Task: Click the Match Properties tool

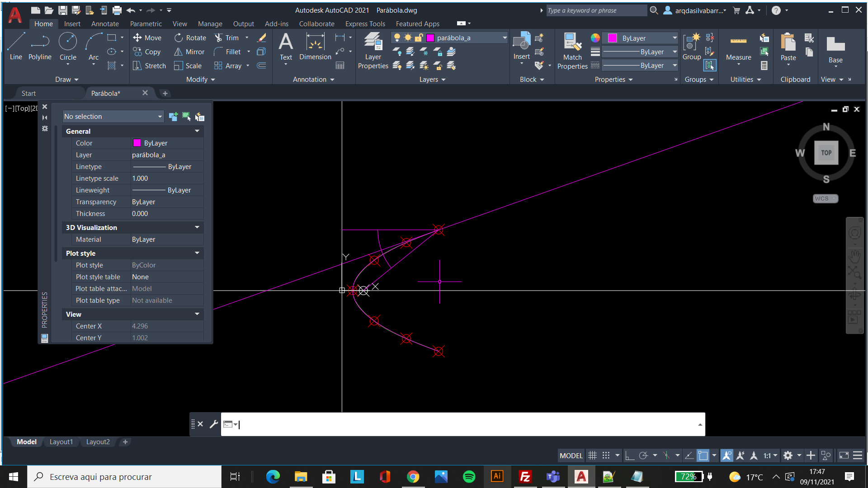Action: [572, 51]
